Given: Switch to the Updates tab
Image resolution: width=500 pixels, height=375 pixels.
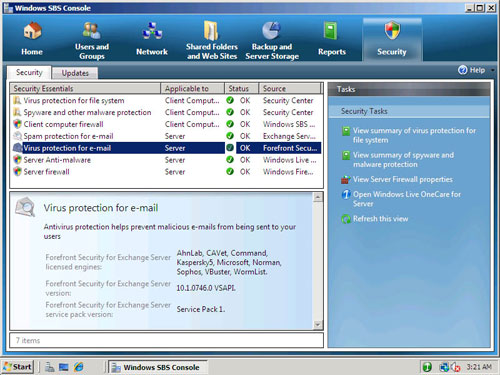Looking at the screenshot, I should point(75,73).
